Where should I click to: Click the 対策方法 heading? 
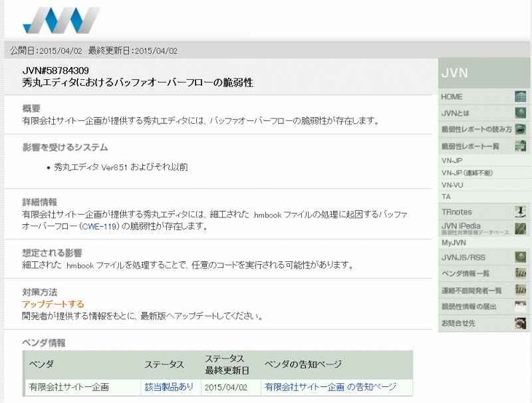click(x=40, y=292)
